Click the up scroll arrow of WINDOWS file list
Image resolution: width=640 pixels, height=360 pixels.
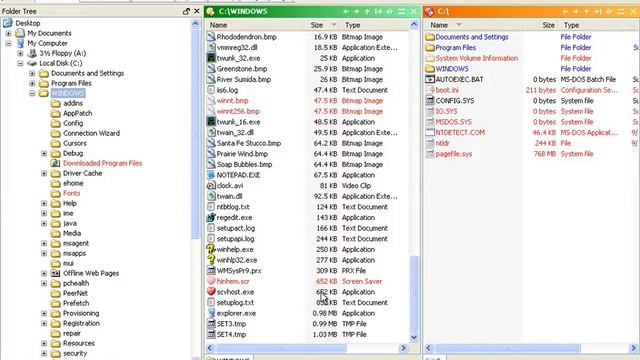(x=414, y=25)
